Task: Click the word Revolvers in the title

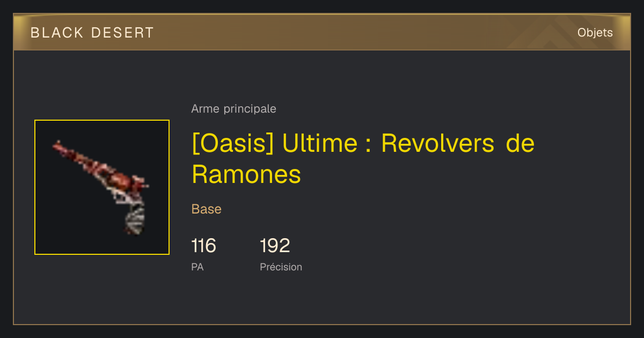Action: pyautogui.click(x=437, y=144)
